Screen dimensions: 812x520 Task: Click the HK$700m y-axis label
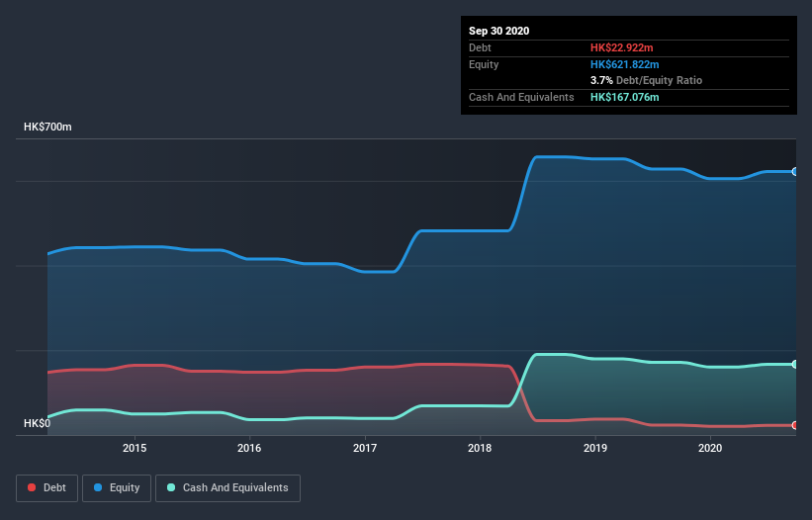pos(47,127)
